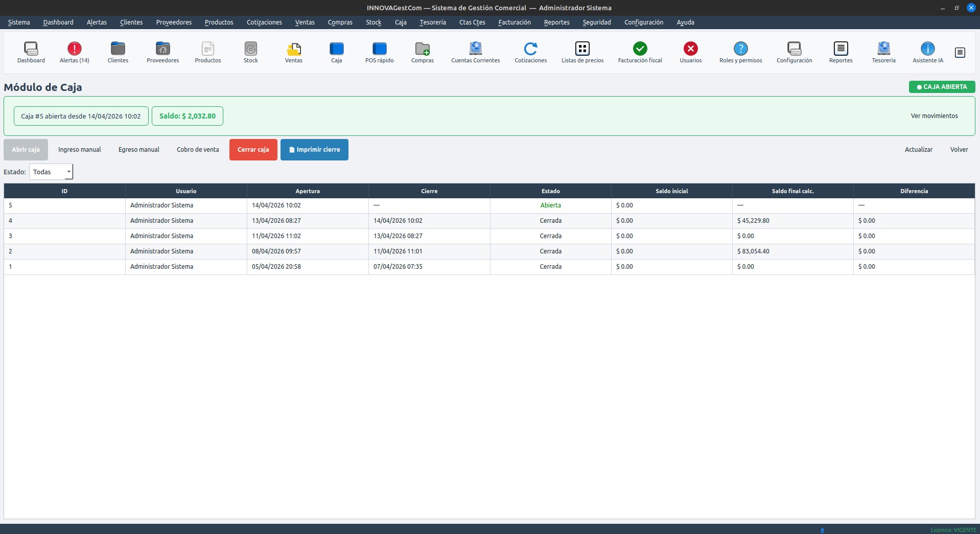The width and height of the screenshot is (980, 534).
Task: Click the Clientes folder icon
Action: click(x=118, y=49)
